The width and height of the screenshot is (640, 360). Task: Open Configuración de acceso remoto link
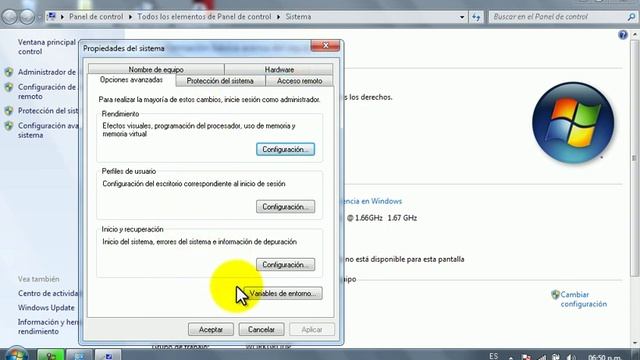pos(47,92)
